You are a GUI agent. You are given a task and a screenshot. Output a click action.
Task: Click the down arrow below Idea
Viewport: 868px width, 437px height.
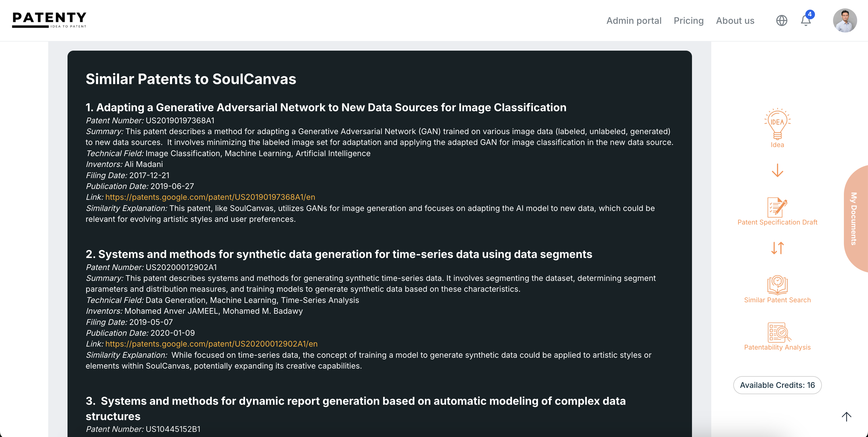[x=777, y=171]
